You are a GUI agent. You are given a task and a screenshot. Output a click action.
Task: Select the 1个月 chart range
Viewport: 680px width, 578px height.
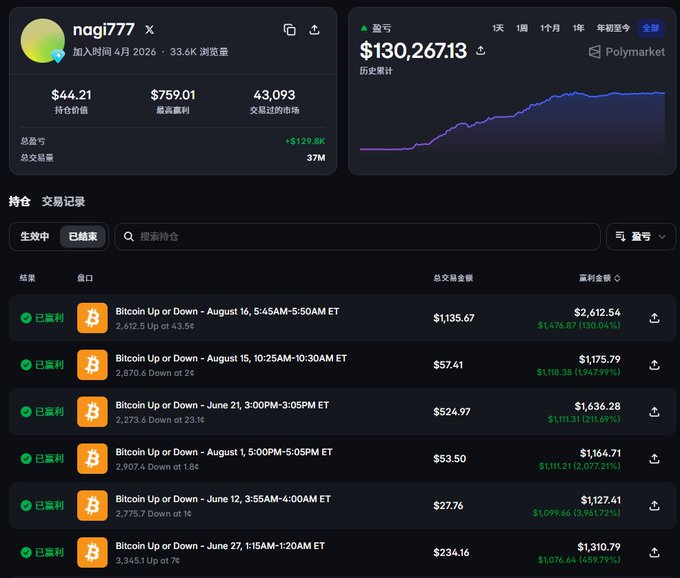[x=550, y=28]
